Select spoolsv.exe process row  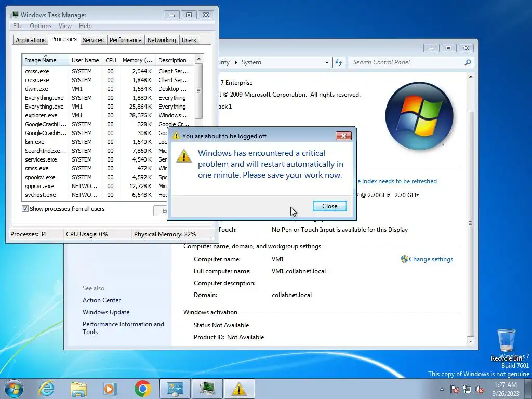[95, 177]
